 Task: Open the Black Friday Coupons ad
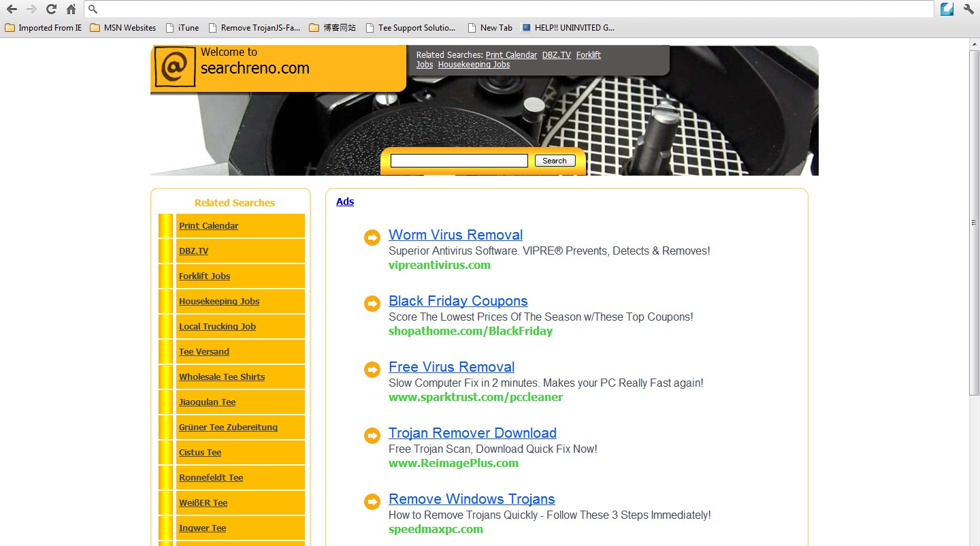click(458, 301)
